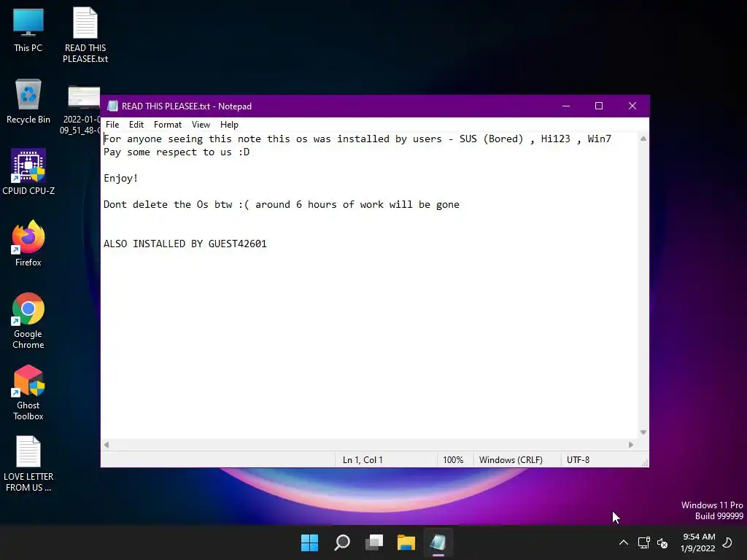
Task: Click the Notepad title bar icon
Action: [x=112, y=106]
